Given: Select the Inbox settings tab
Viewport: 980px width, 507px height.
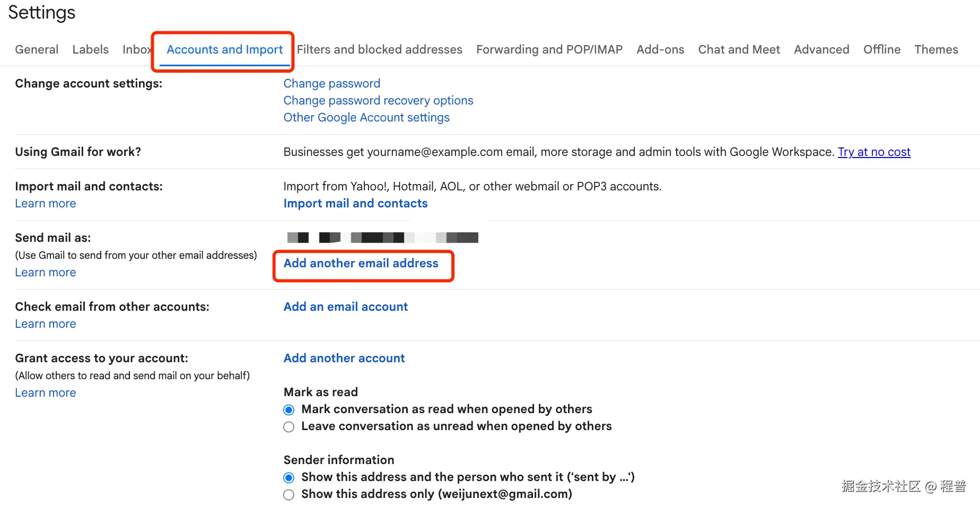Looking at the screenshot, I should 137,49.
